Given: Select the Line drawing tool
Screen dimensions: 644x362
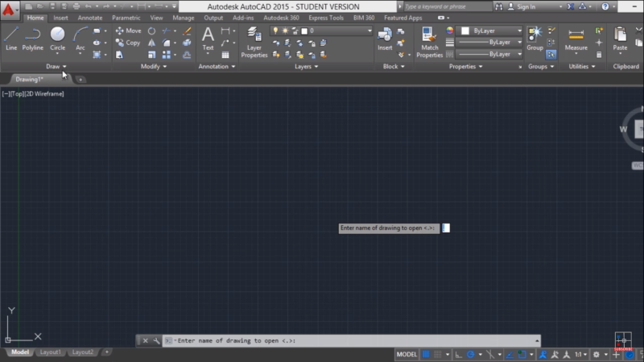Looking at the screenshot, I should (11, 39).
